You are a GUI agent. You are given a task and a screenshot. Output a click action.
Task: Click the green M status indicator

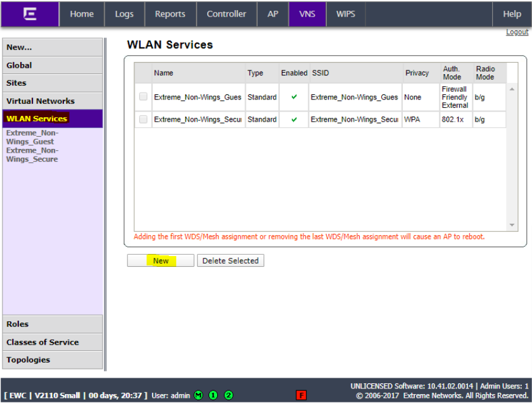(x=198, y=395)
